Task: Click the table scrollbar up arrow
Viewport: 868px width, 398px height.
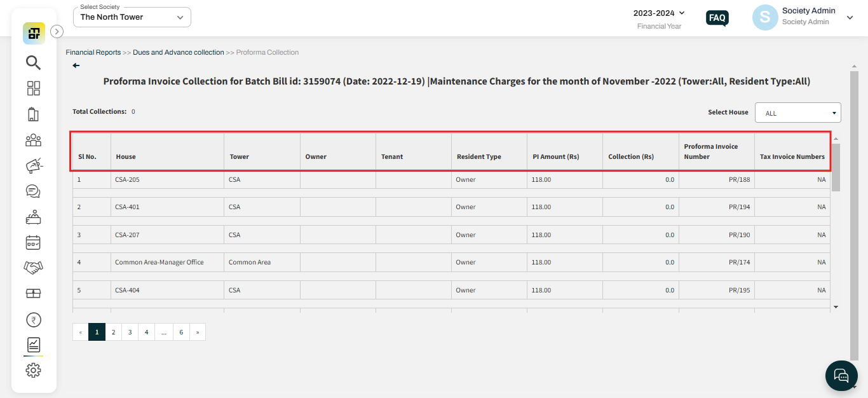Action: pos(836,138)
